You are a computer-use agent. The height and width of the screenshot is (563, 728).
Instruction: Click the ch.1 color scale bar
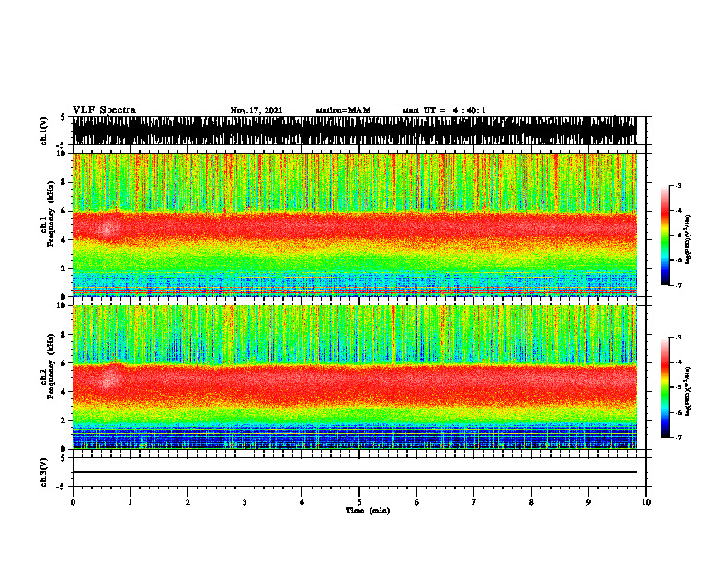coord(665,236)
